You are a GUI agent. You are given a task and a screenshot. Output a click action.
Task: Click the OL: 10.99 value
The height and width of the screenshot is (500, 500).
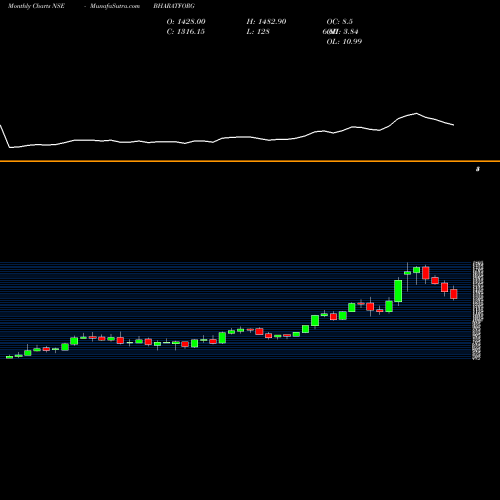344,42
